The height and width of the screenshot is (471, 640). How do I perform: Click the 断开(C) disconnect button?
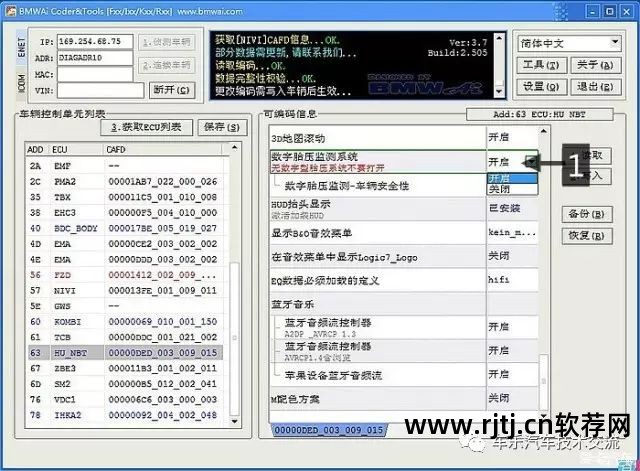(x=172, y=90)
